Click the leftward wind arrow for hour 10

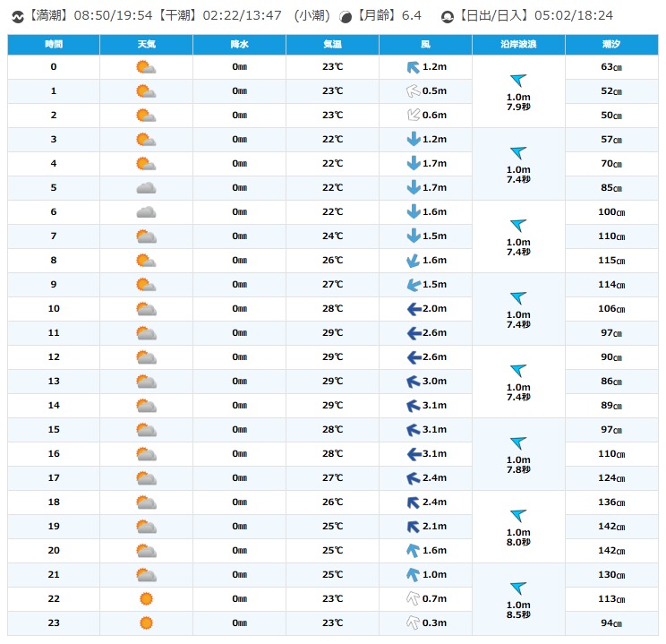click(x=414, y=309)
